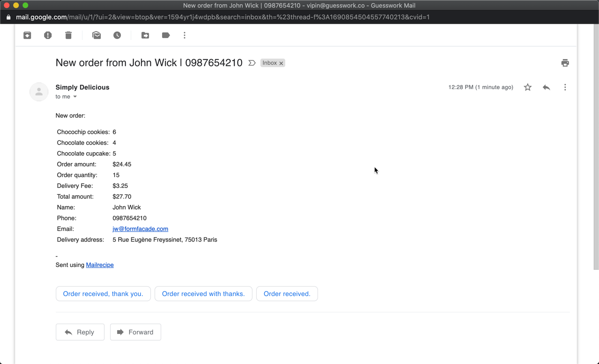Open message More options three-dot menu

(565, 87)
